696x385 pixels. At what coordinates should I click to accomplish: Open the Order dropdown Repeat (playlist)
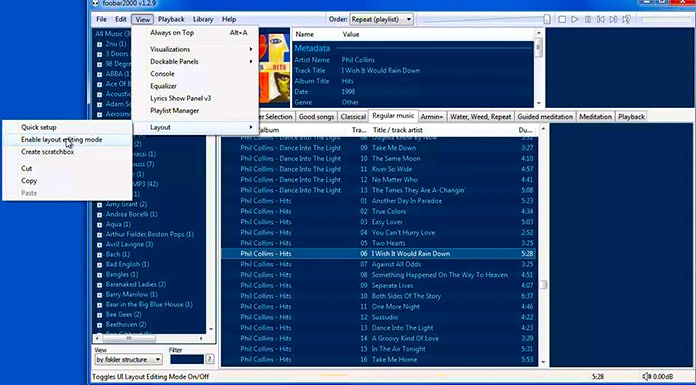point(381,20)
